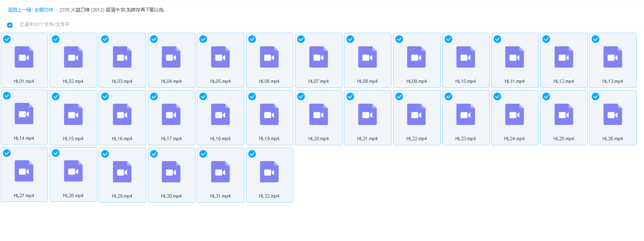Toggle the select-all files checkbox
This screenshot has height=241, width=644.
[10, 25]
